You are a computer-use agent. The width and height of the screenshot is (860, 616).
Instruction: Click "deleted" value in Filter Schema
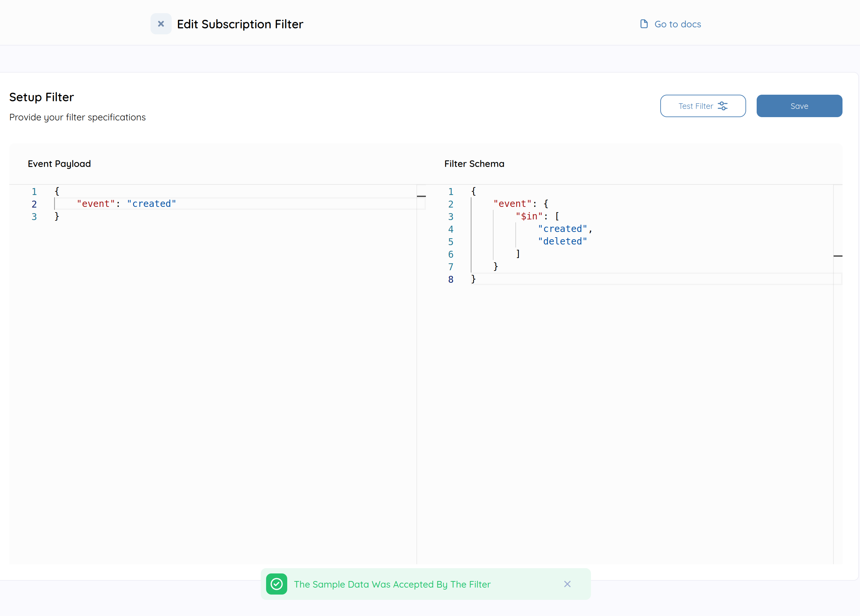pos(562,241)
